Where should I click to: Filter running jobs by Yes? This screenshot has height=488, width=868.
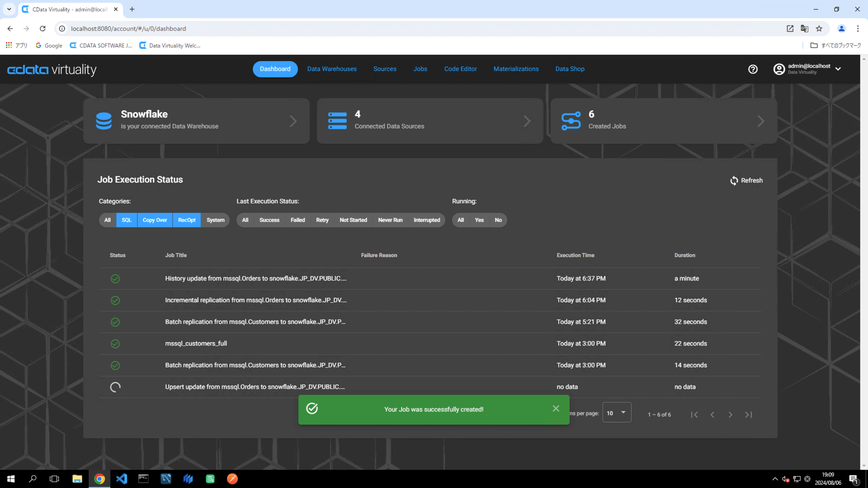pos(479,220)
